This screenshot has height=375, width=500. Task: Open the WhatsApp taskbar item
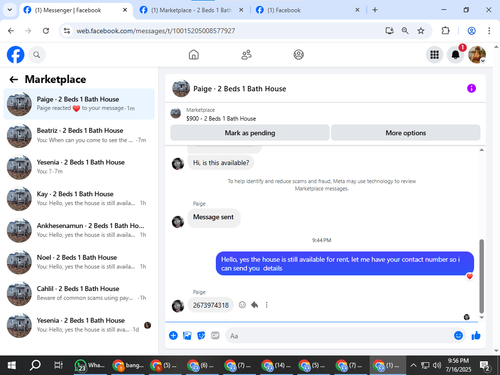[90, 365]
